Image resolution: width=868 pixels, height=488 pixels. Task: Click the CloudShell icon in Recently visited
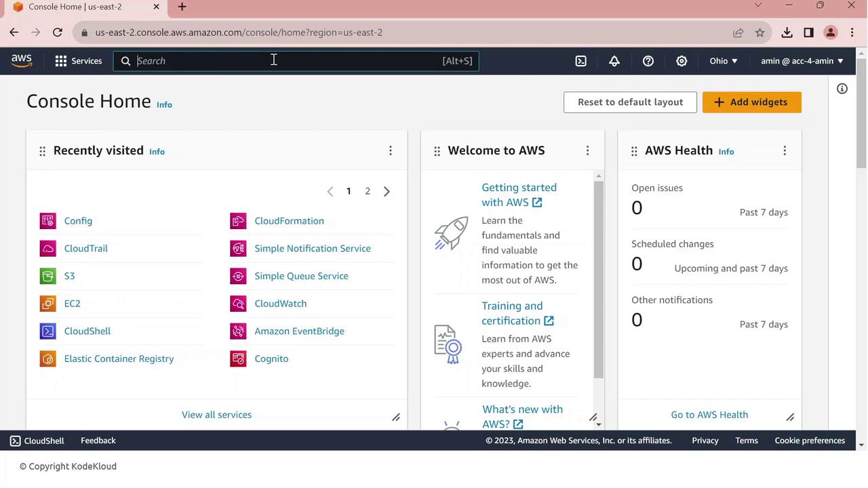(47, 331)
